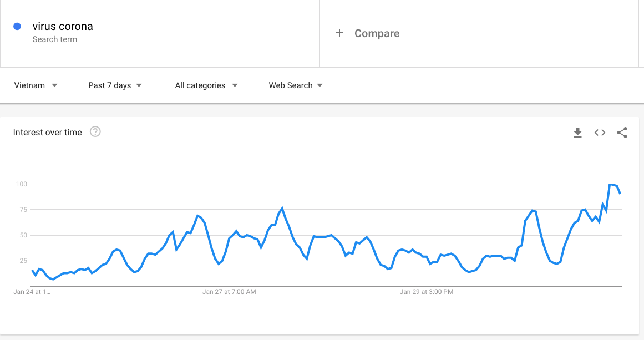Click the blue dot beside virus corona
This screenshot has width=644, height=340.
17,26
